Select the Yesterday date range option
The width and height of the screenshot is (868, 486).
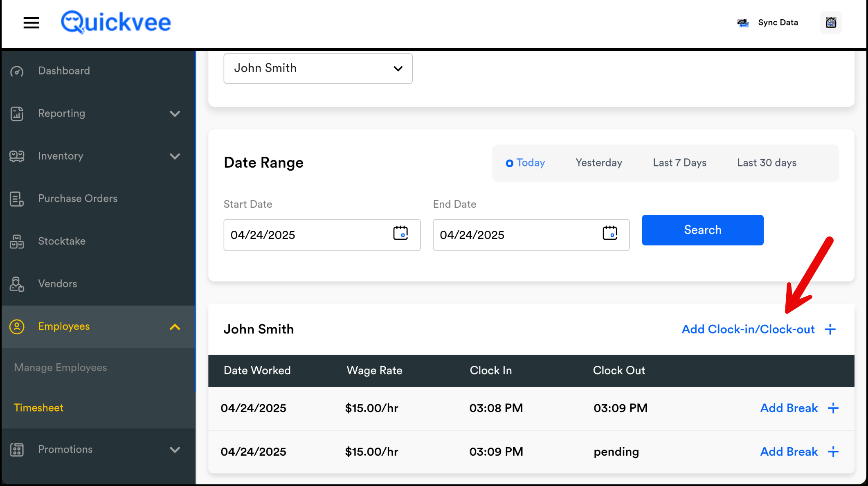pos(599,163)
